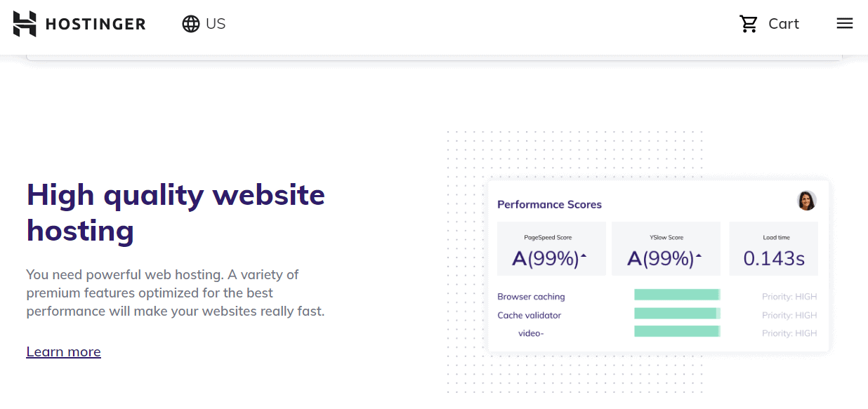Click the up arrow beside YSlow A(99%)
868x409 pixels.
pos(698,255)
